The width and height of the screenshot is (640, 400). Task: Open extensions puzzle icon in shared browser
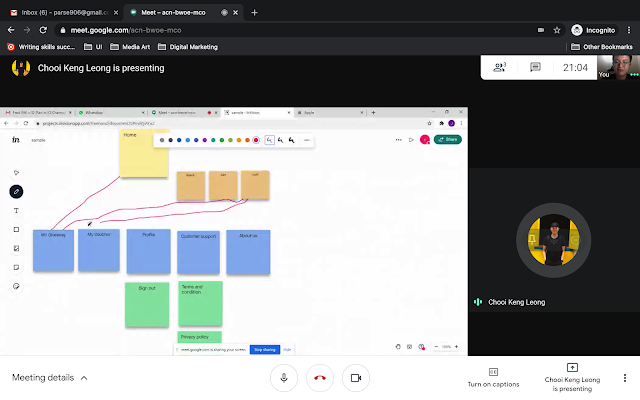[x=441, y=123]
